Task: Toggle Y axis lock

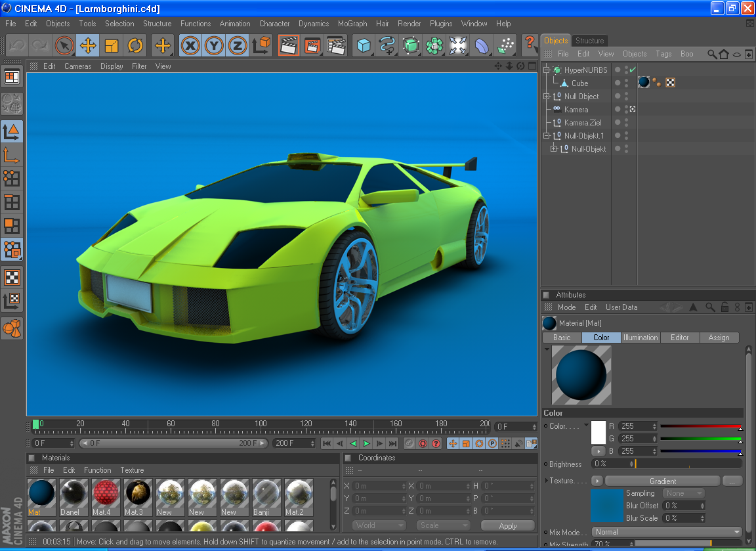Action: pyautogui.click(x=214, y=45)
